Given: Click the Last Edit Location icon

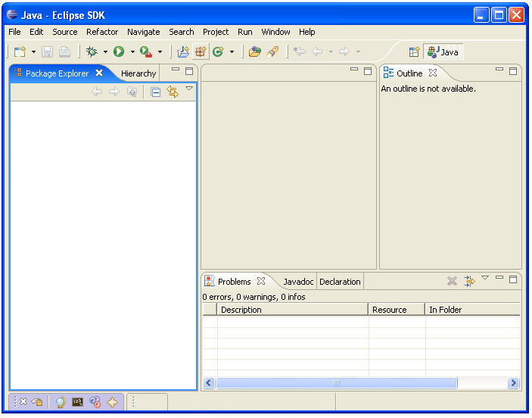Looking at the screenshot, I should (x=300, y=51).
